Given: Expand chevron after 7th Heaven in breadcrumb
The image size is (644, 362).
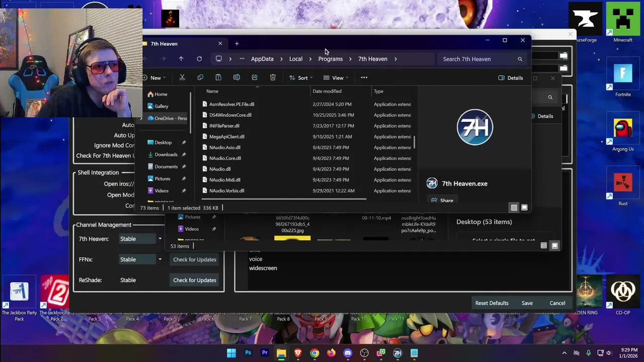Looking at the screenshot, I should [395, 59].
